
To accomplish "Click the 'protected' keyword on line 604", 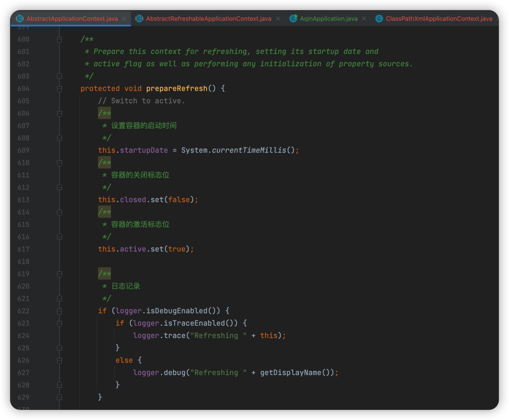I will click(x=100, y=89).
